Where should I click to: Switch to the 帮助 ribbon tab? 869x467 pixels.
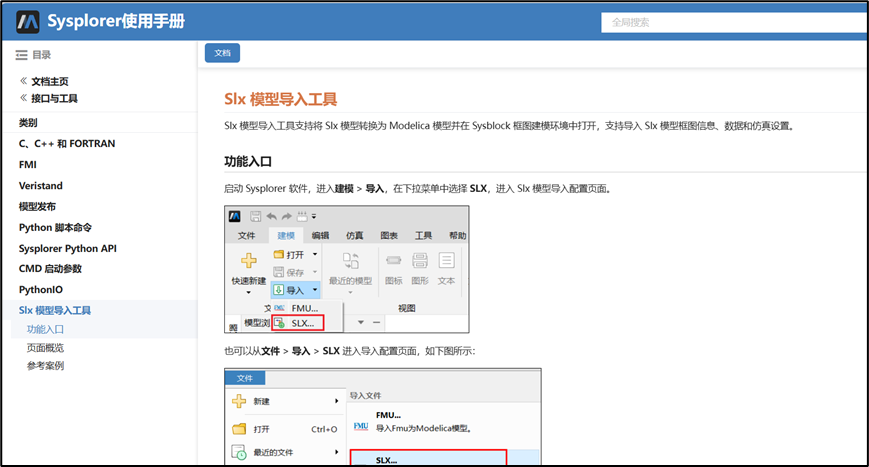pos(458,235)
